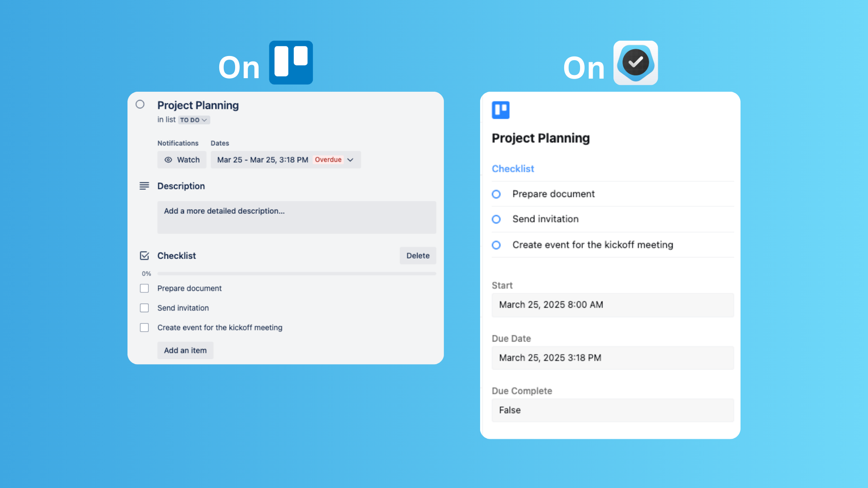This screenshot has width=868, height=488.
Task: Click the checklist progress bar
Action: point(297,274)
